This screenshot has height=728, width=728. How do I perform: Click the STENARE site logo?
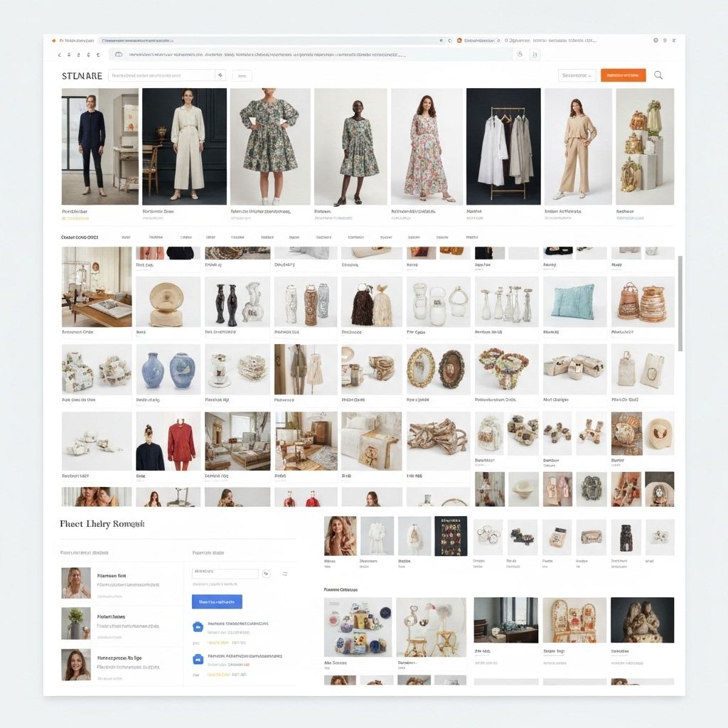(82, 75)
